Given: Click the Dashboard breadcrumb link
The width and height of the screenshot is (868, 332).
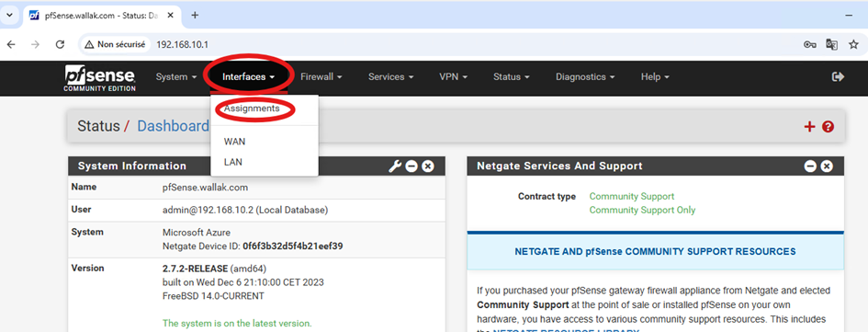Looking at the screenshot, I should 174,126.
